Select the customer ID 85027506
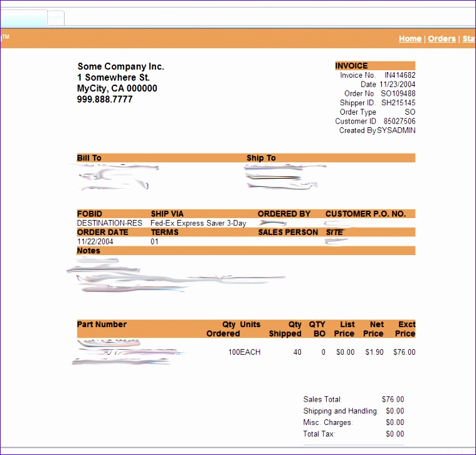The image size is (476, 455). pos(399,121)
